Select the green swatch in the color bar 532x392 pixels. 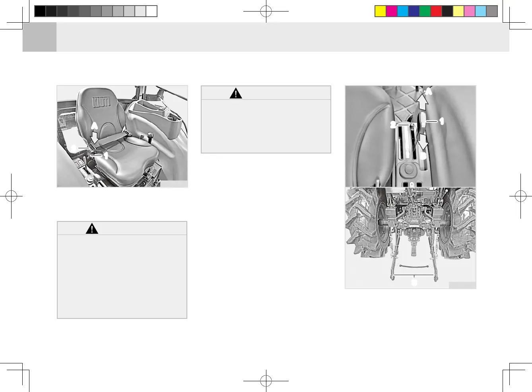pos(425,11)
